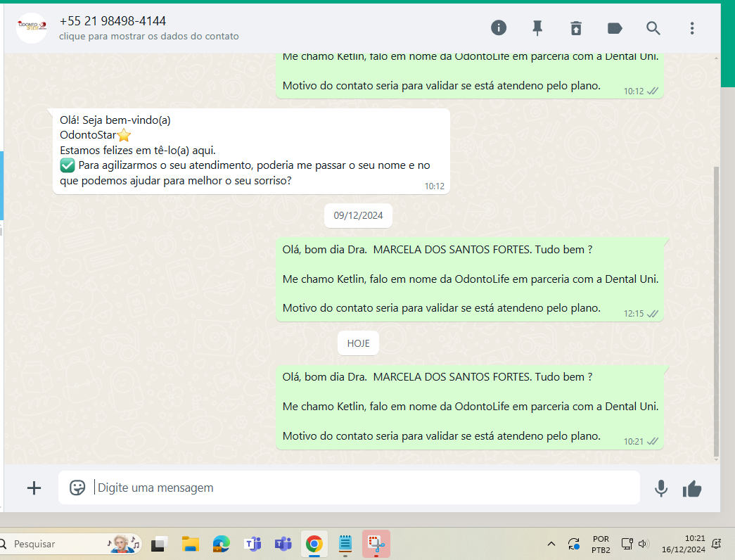
Task: Open the new Microsoft Teams taskbar icon
Action: pos(283,544)
